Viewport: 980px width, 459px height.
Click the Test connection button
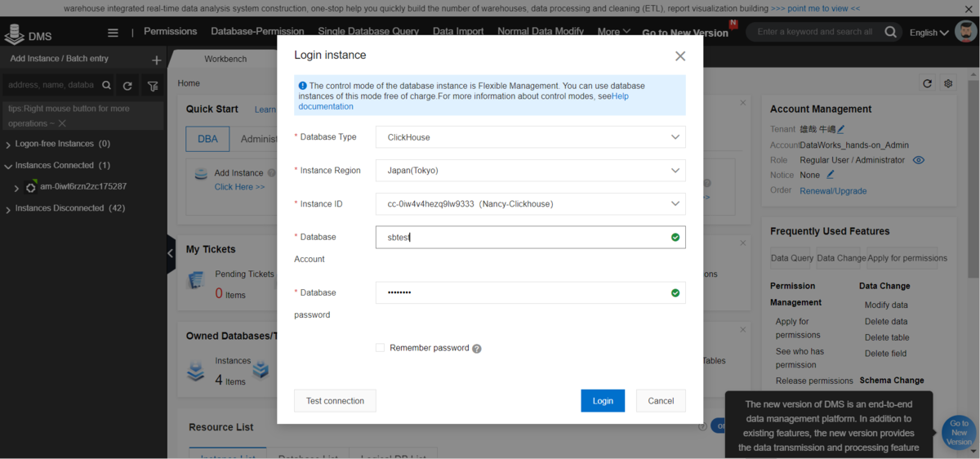pos(335,401)
